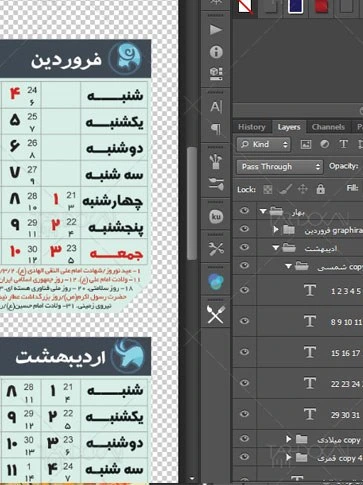
Task: Click the T thumbnail of layer '8 9 10 11'
Action: click(x=310, y=321)
